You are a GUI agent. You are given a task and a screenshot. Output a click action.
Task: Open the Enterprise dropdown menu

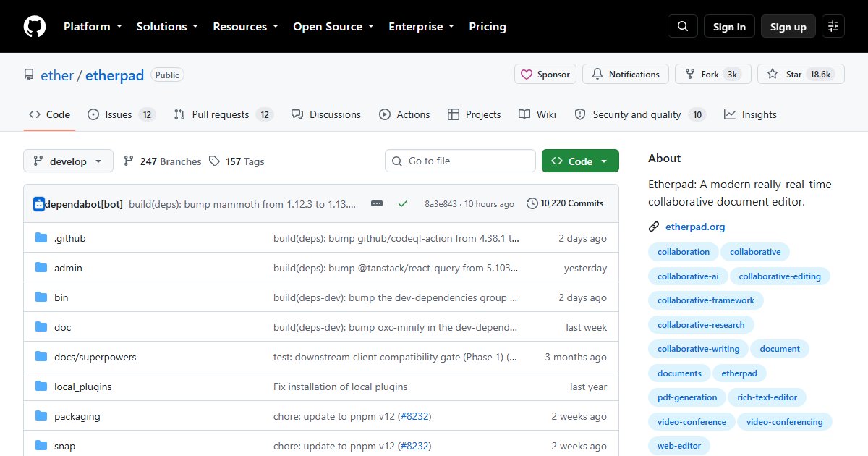422,27
